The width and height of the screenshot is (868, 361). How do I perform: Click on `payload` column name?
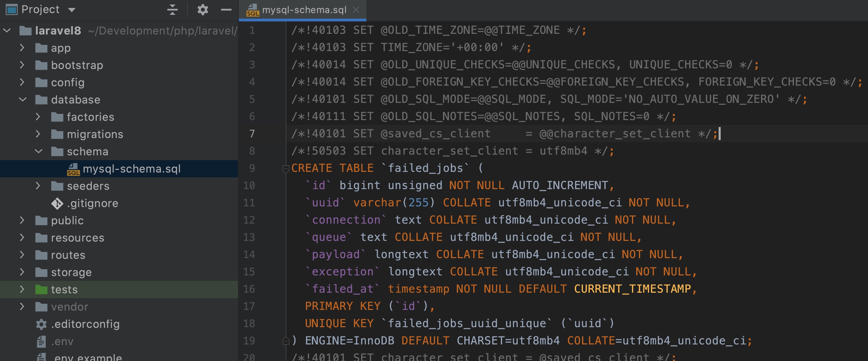click(x=336, y=254)
